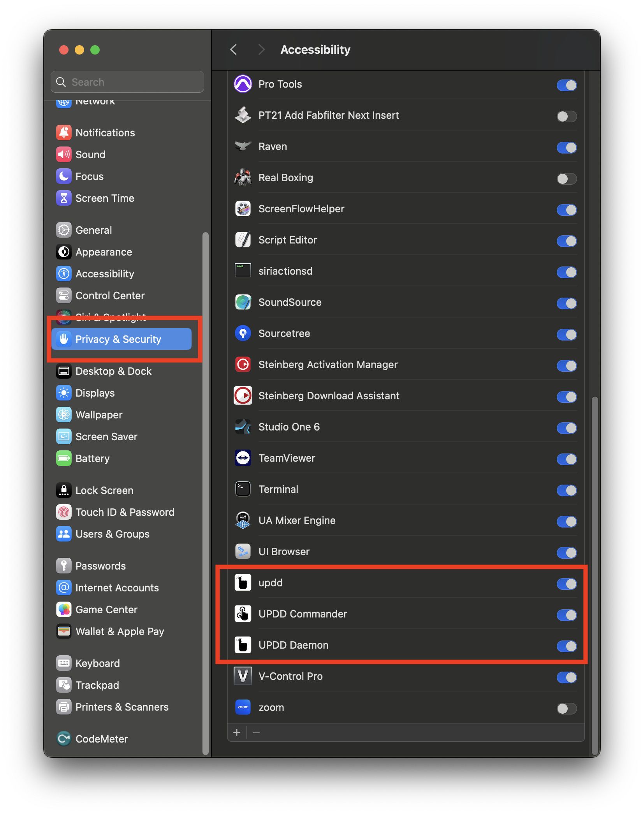This screenshot has height=815, width=644.
Task: Open Screen Time in sidebar
Action: pos(121,198)
